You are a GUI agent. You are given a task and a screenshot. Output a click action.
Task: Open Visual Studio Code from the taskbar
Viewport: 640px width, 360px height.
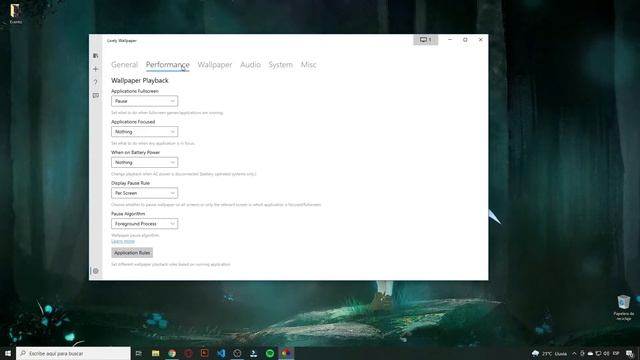[221, 353]
